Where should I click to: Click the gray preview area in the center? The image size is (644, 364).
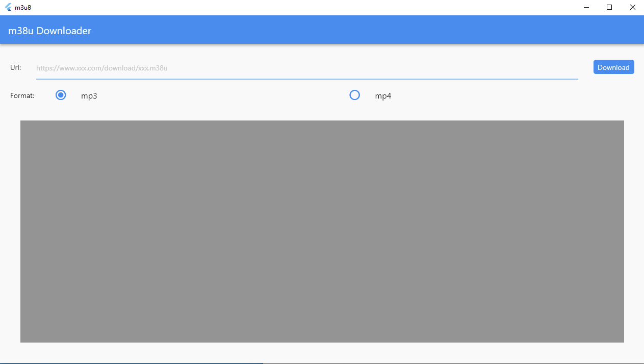(322, 231)
